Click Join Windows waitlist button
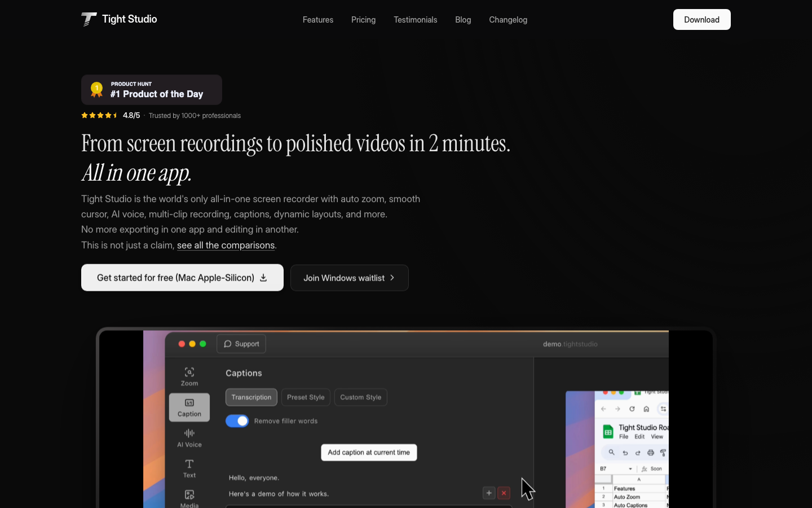 click(x=350, y=278)
